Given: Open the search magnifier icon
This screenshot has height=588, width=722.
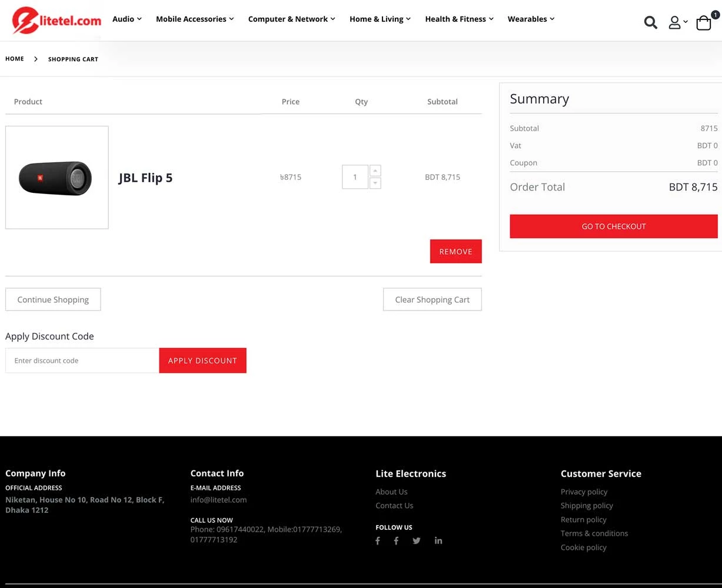Looking at the screenshot, I should click(x=650, y=23).
